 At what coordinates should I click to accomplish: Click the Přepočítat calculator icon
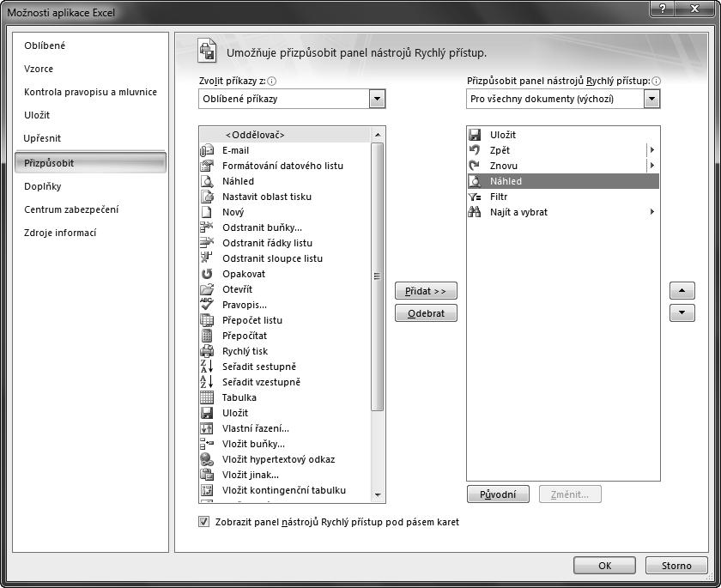pyautogui.click(x=207, y=336)
